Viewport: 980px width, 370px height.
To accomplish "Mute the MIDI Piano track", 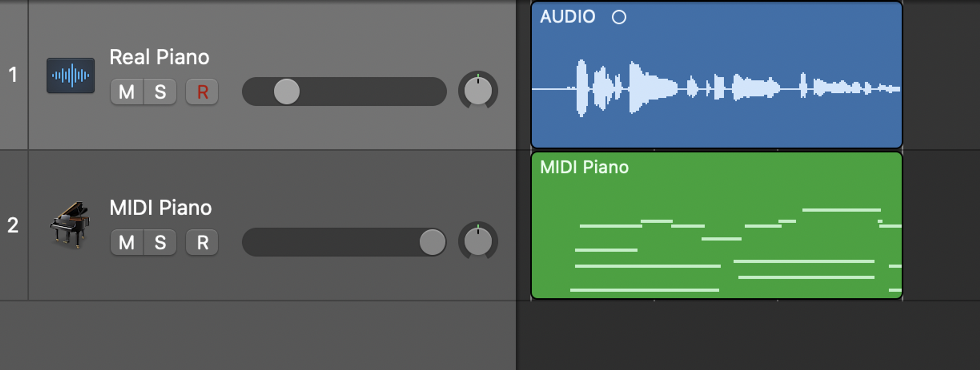I will (x=127, y=242).
